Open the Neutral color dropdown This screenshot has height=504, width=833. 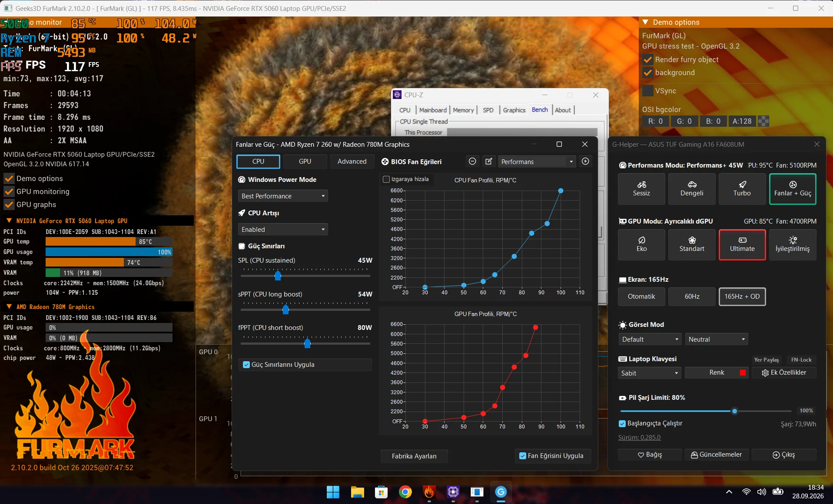point(717,339)
